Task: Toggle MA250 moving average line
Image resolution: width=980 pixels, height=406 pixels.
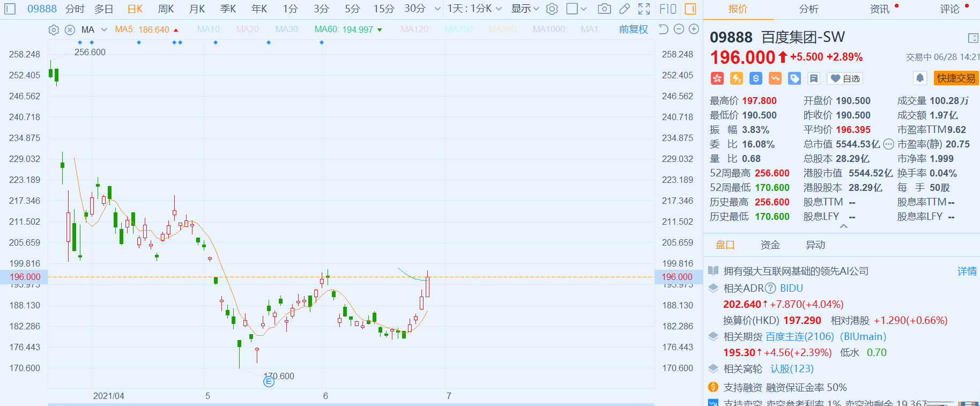Action: coord(459,29)
